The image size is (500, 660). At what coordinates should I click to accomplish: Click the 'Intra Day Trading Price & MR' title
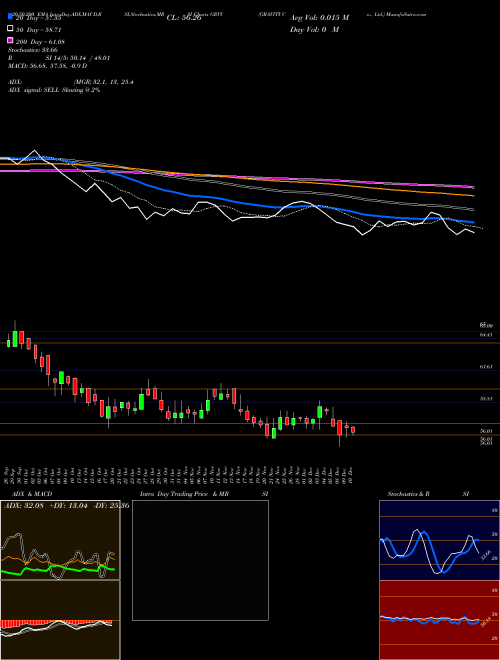185,494
